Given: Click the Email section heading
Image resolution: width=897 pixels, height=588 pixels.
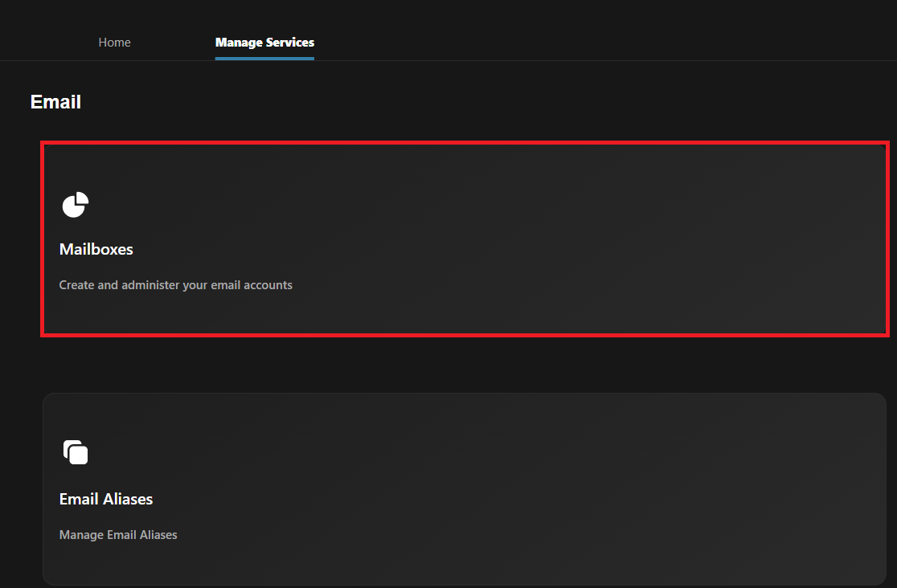Looking at the screenshot, I should click(x=55, y=102).
